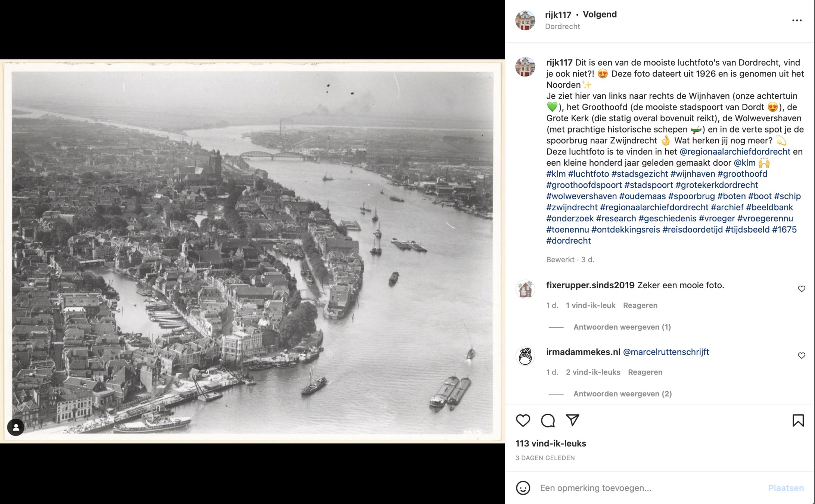Click the Plaatsen post button
Screen dimensions: 815x504
tap(786, 488)
